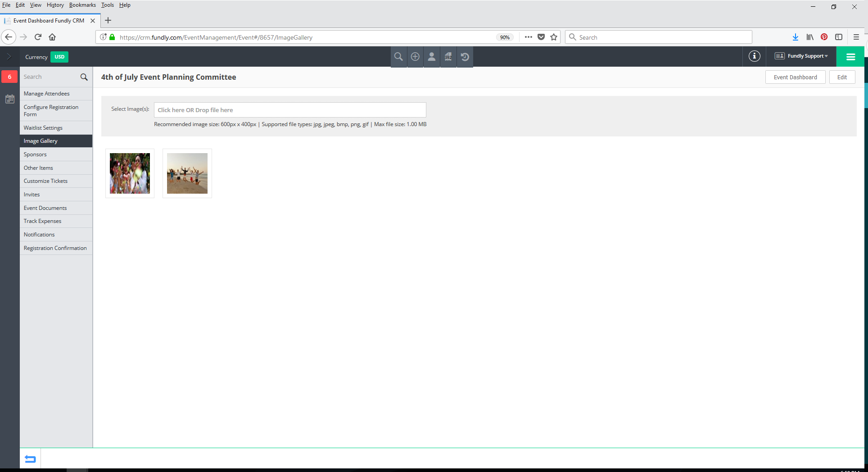Click the sidebar Search field

click(x=50, y=77)
